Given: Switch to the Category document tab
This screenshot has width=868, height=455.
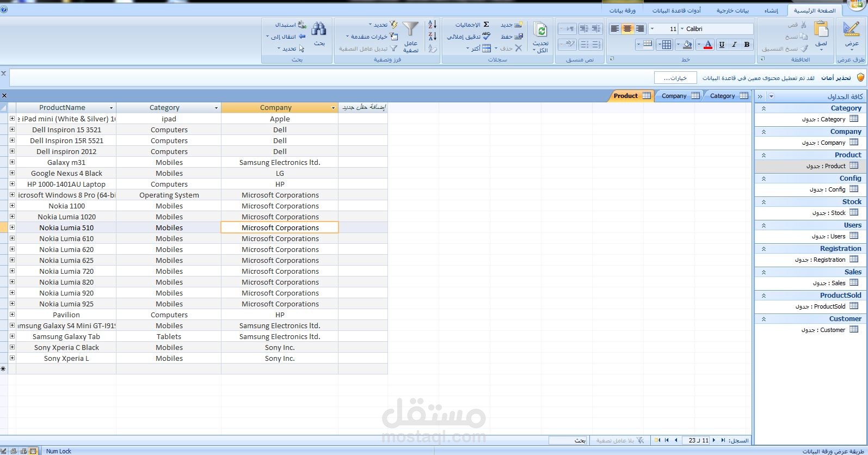Looking at the screenshot, I should (x=729, y=96).
